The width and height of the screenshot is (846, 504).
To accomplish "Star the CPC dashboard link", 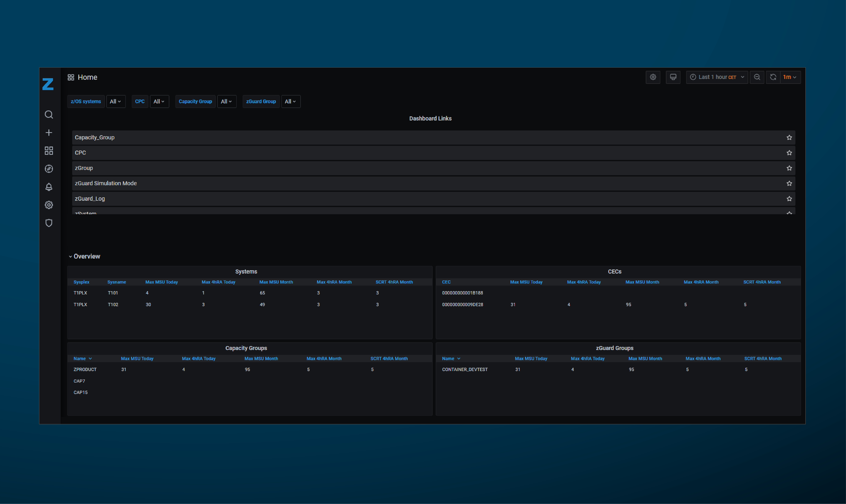I will tap(789, 153).
